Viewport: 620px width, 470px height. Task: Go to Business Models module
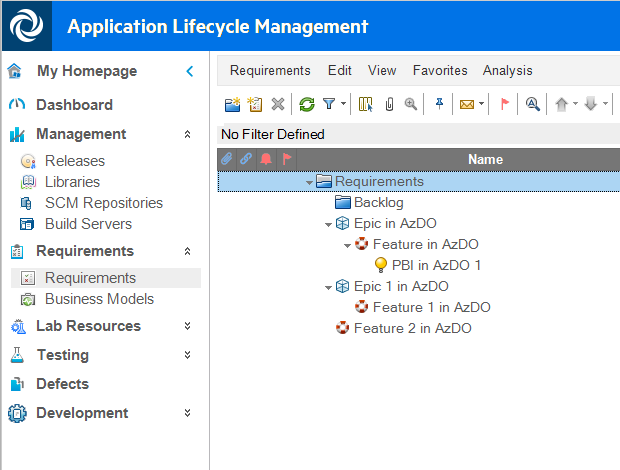(x=99, y=299)
